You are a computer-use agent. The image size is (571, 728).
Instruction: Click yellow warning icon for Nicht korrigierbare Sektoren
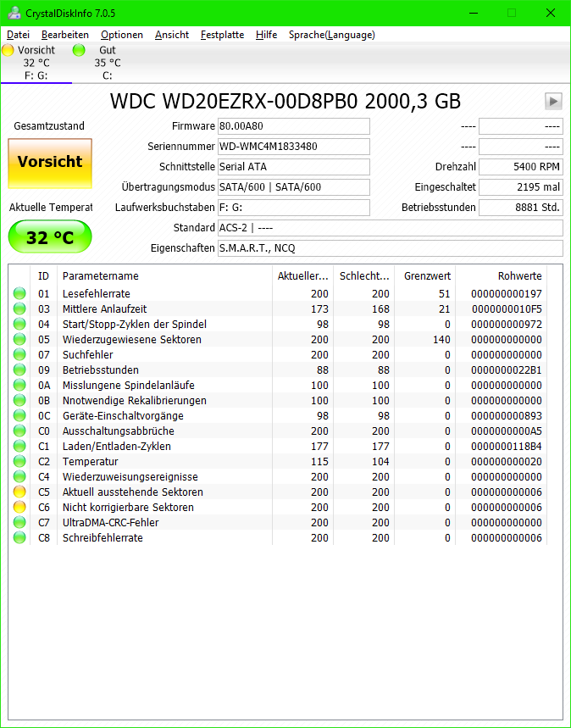(x=19, y=507)
